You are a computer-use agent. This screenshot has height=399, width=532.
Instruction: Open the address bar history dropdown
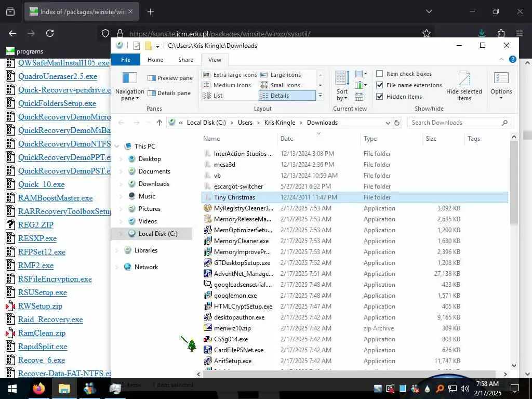click(388, 123)
